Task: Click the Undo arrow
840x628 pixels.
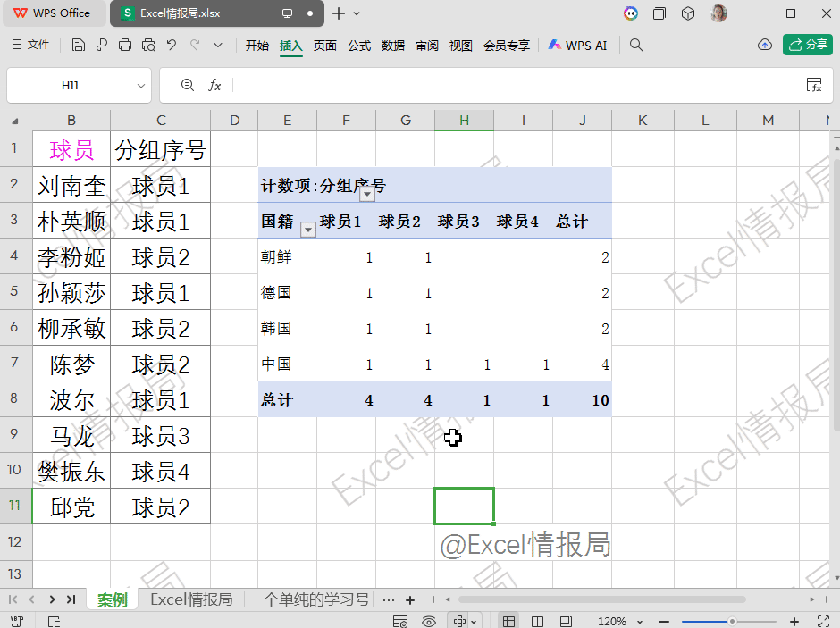Action: (172, 45)
